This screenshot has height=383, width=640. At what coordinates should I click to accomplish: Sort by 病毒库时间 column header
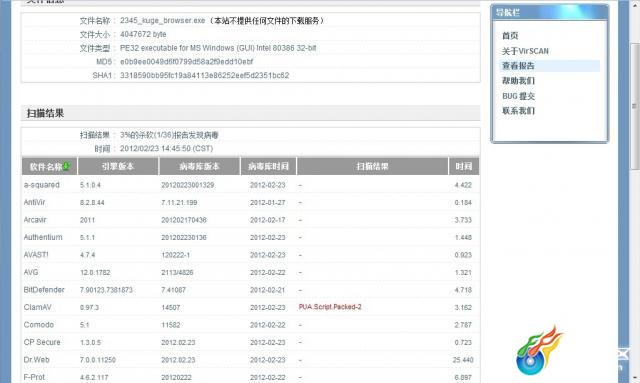point(268,166)
